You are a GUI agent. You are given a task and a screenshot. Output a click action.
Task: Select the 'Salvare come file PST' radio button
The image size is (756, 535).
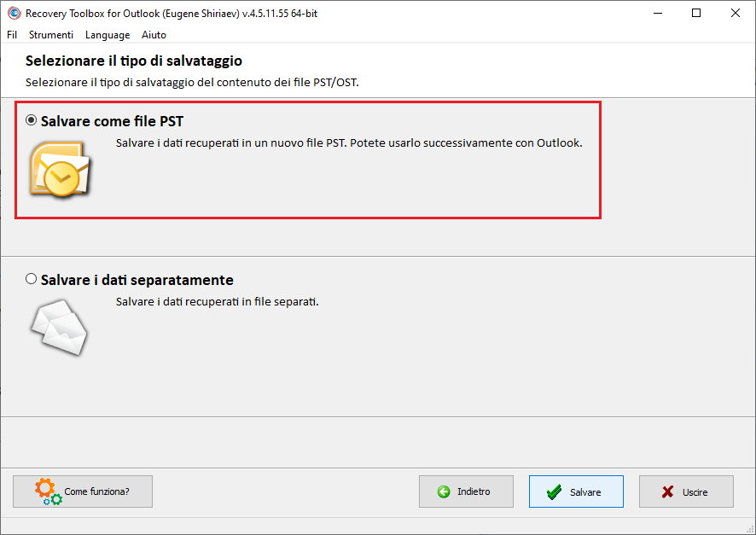click(31, 120)
